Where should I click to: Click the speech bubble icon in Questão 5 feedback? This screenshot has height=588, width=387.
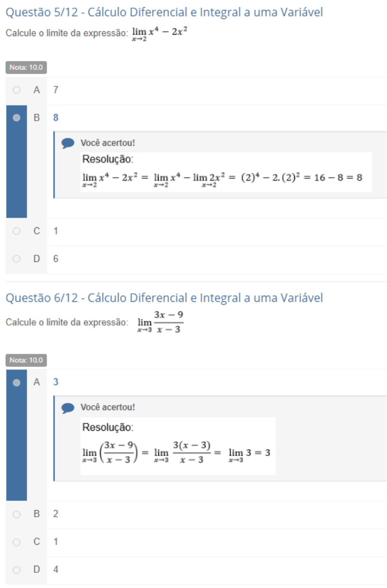click(68, 143)
